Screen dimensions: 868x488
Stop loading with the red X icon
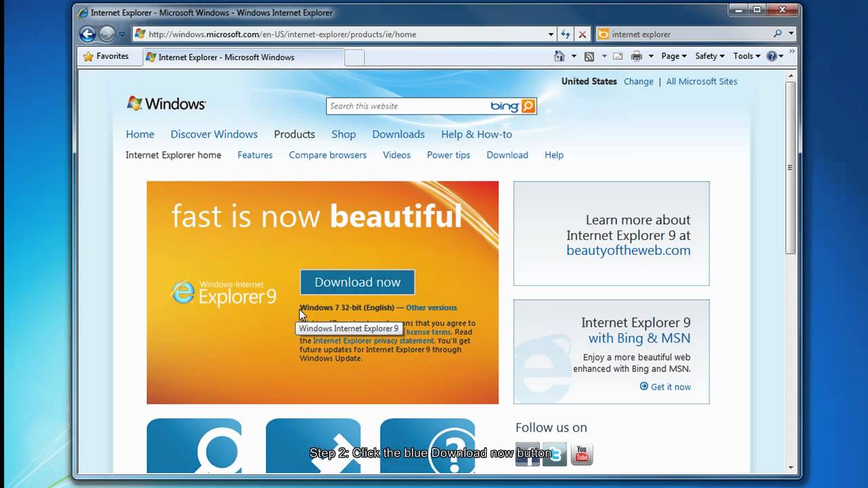pos(582,34)
